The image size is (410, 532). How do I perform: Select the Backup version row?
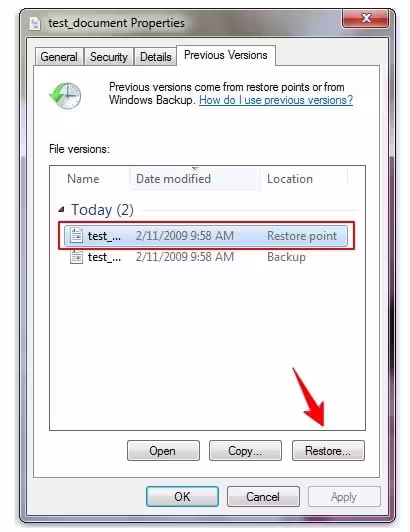206,257
